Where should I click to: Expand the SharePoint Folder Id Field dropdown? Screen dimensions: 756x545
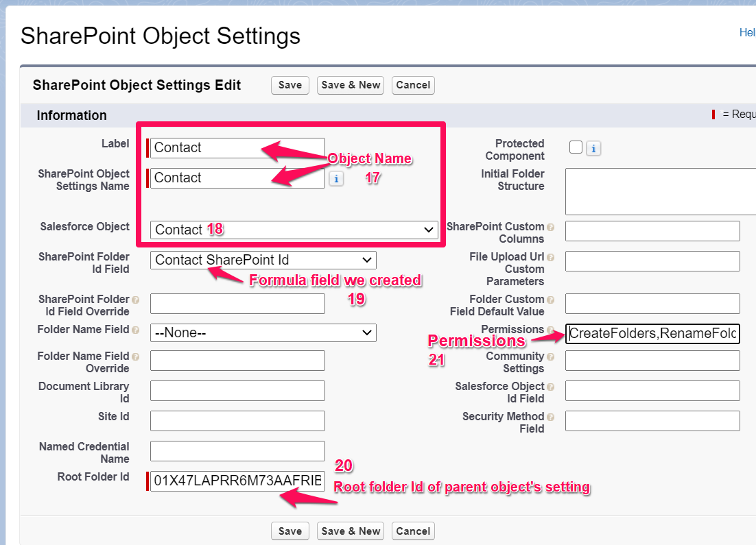pyautogui.click(x=263, y=261)
